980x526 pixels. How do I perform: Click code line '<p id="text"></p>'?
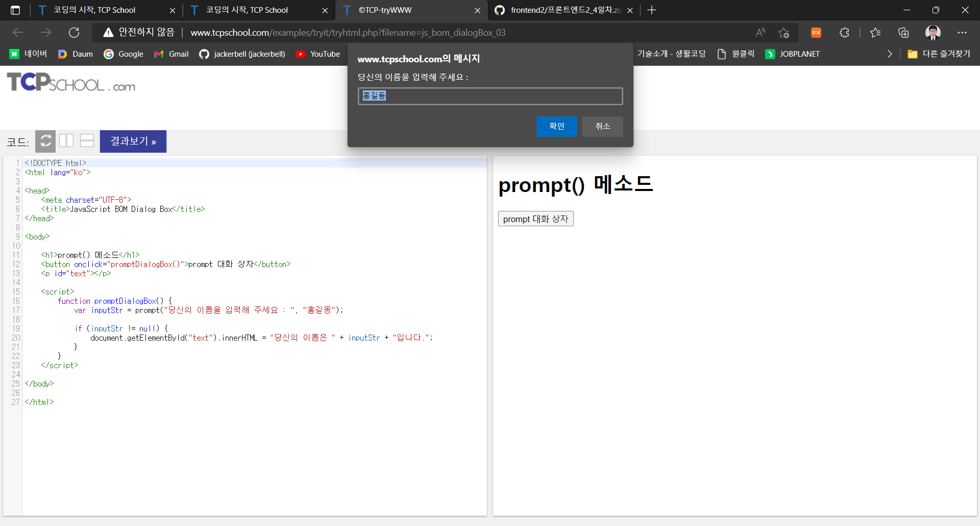point(76,273)
